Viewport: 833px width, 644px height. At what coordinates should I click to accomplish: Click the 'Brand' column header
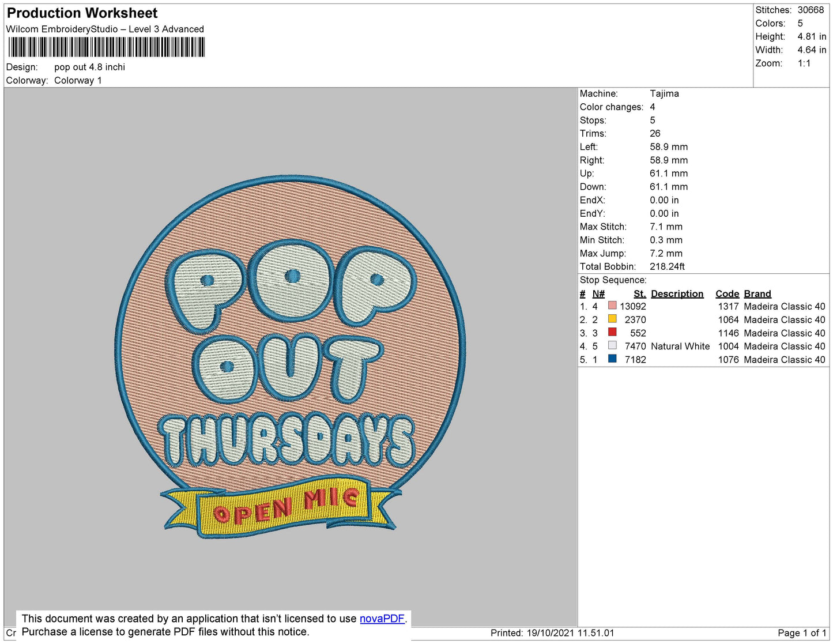[x=757, y=293]
